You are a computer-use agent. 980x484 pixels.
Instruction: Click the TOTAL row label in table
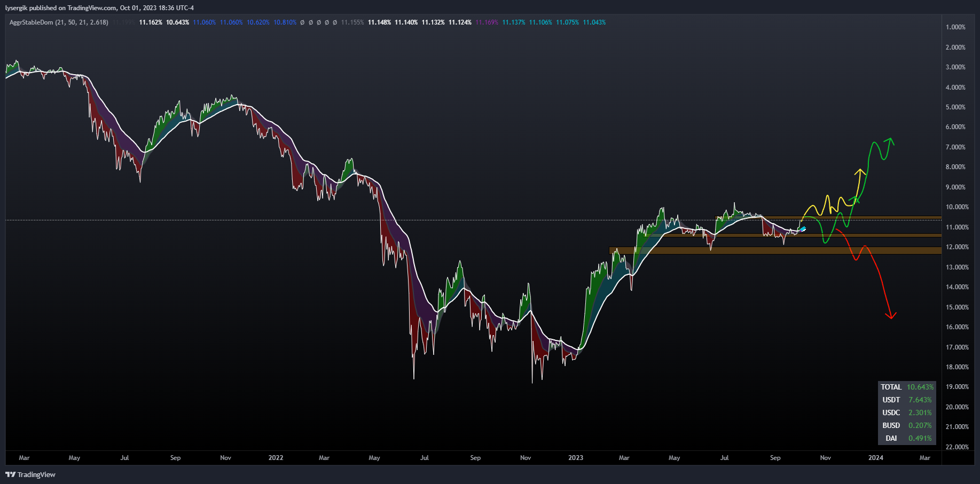pos(891,387)
